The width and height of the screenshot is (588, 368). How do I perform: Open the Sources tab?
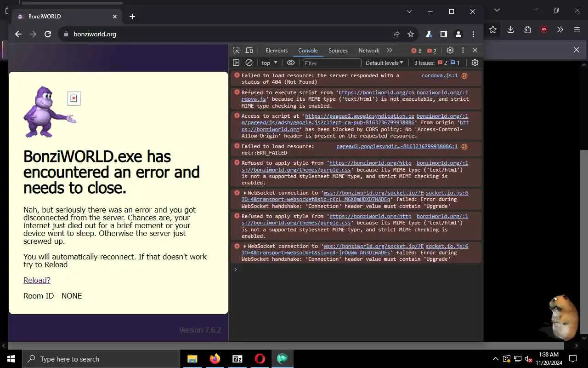coord(338,51)
